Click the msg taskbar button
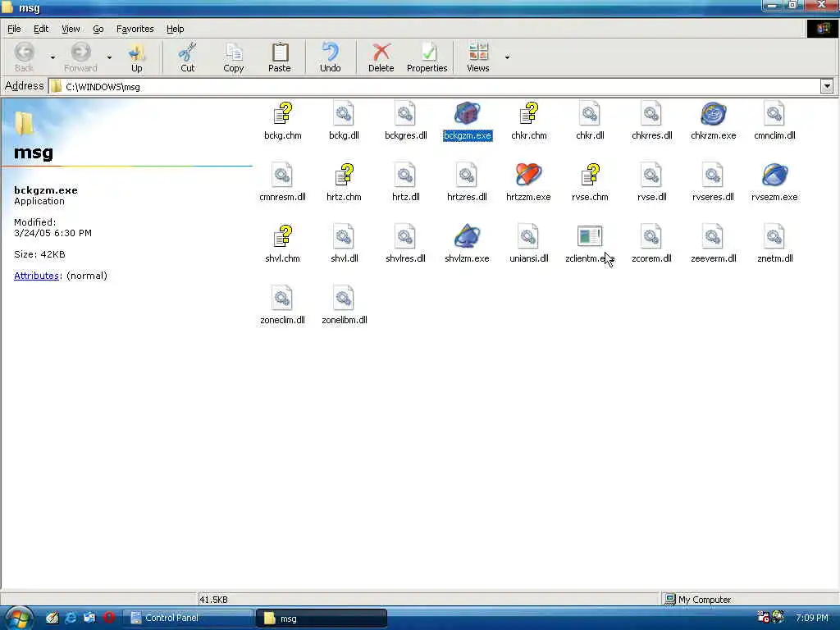This screenshot has height=630, width=840. pyautogui.click(x=322, y=619)
